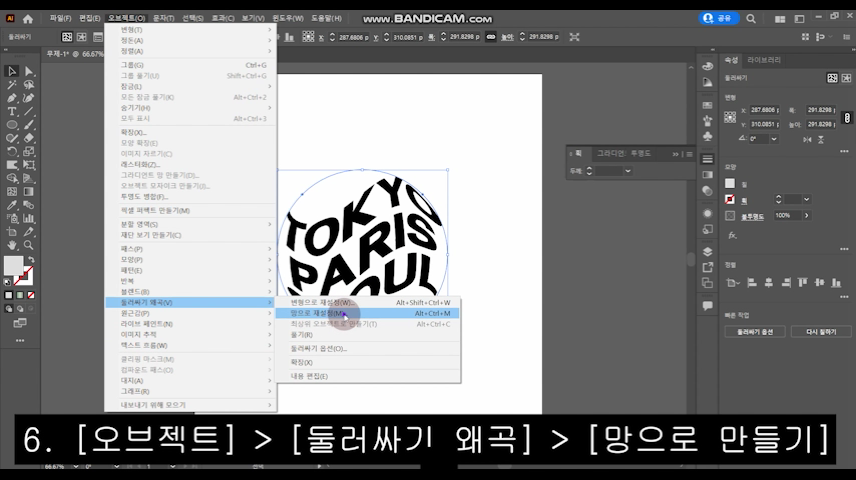Select the Lasso tool
The height and width of the screenshot is (480, 856).
(29, 85)
